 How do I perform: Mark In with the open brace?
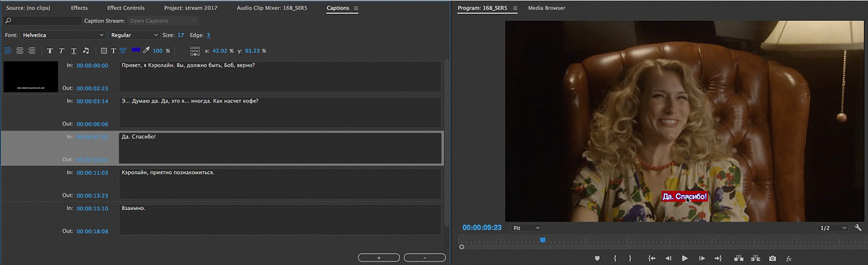(615, 258)
